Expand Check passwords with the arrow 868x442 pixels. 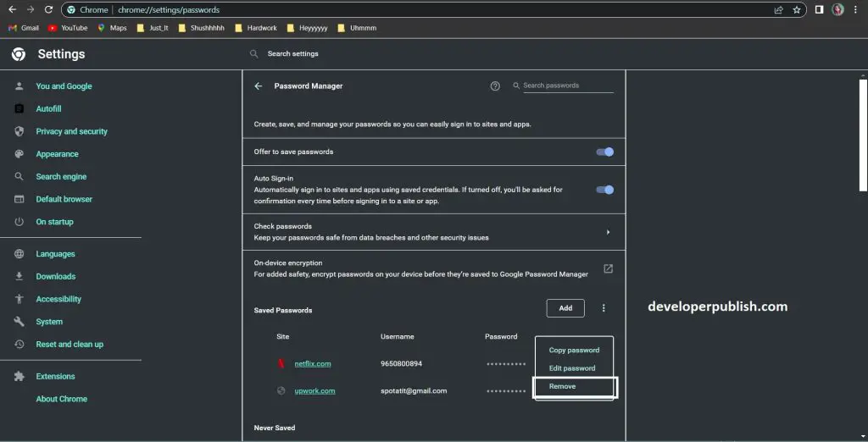click(x=608, y=232)
